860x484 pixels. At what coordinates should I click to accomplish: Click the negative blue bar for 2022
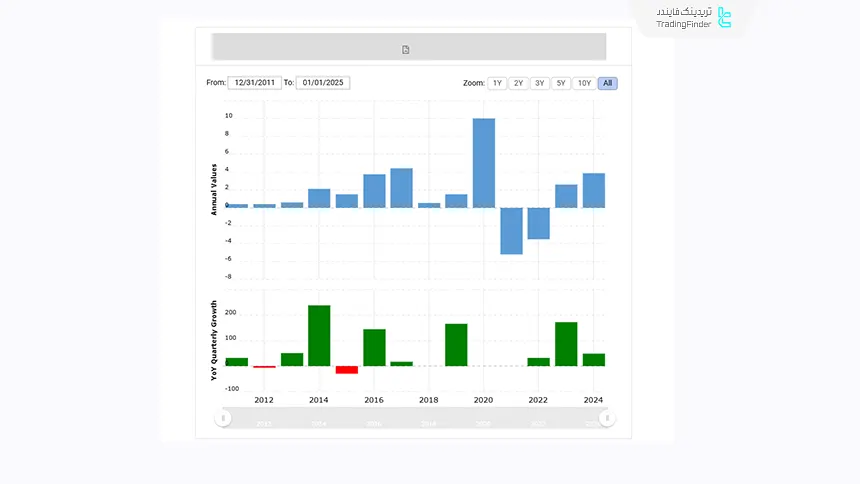pyautogui.click(x=539, y=223)
